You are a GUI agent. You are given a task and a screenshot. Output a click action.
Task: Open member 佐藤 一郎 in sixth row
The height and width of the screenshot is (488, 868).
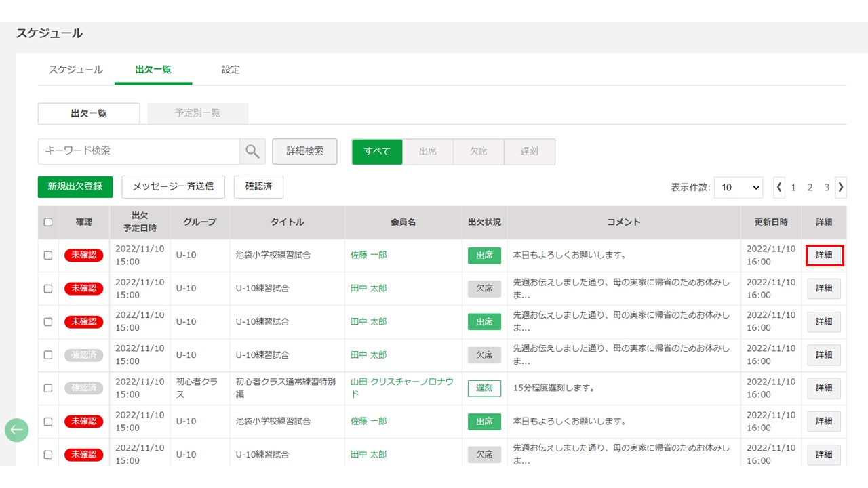point(369,422)
